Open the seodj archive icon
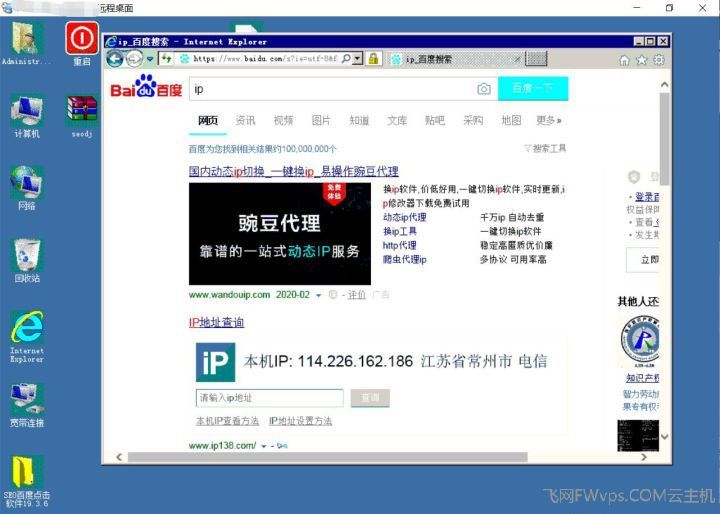720x514 pixels. point(82,116)
